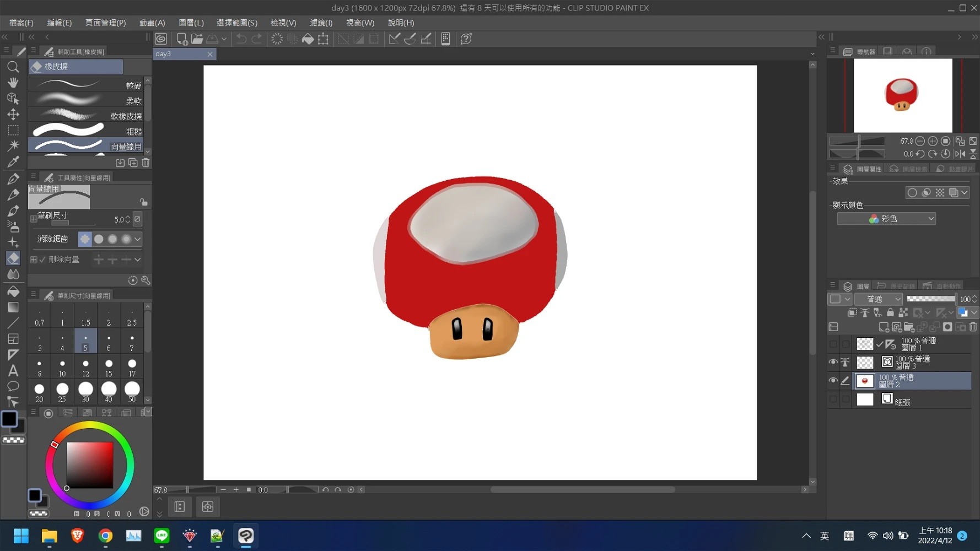This screenshot has width=980, height=551.
Task: Open the save icon dropdown arrow in command bar
Action: [x=224, y=39]
